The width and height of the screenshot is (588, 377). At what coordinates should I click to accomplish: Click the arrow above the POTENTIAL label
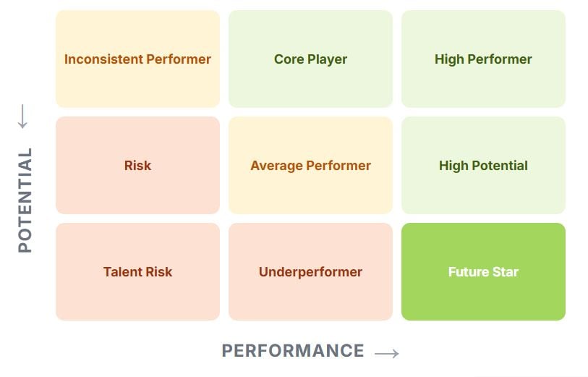tap(22, 117)
